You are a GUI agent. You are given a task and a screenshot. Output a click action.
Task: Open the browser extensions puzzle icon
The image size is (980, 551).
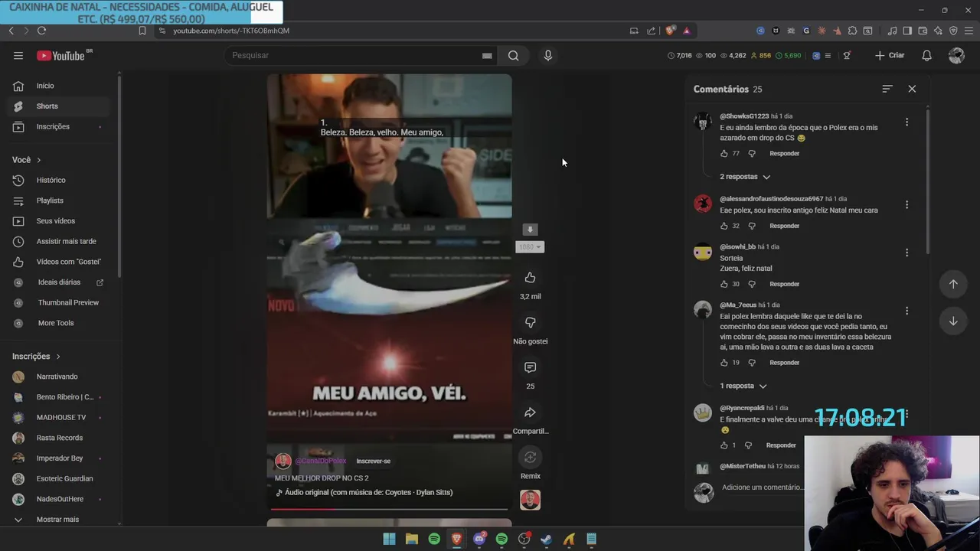click(852, 31)
